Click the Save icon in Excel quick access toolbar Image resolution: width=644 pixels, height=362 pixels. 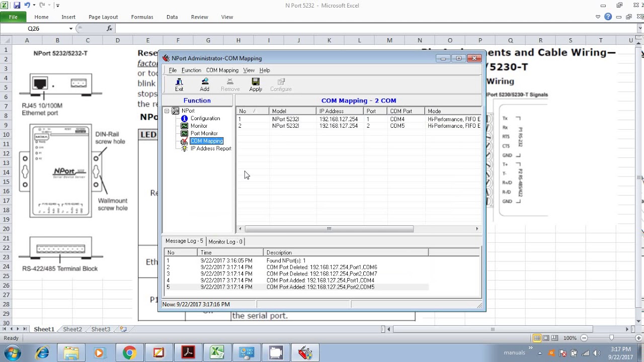point(17,5)
